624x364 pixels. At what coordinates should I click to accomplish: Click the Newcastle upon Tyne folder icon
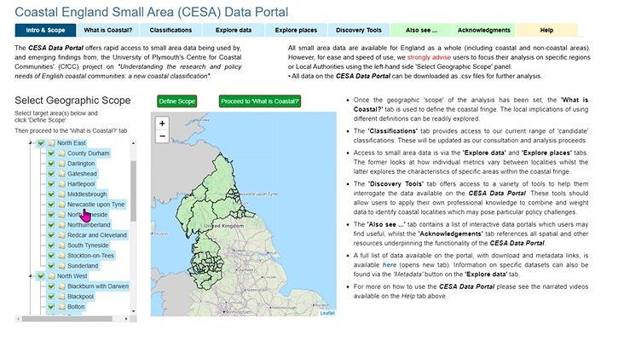61,205
